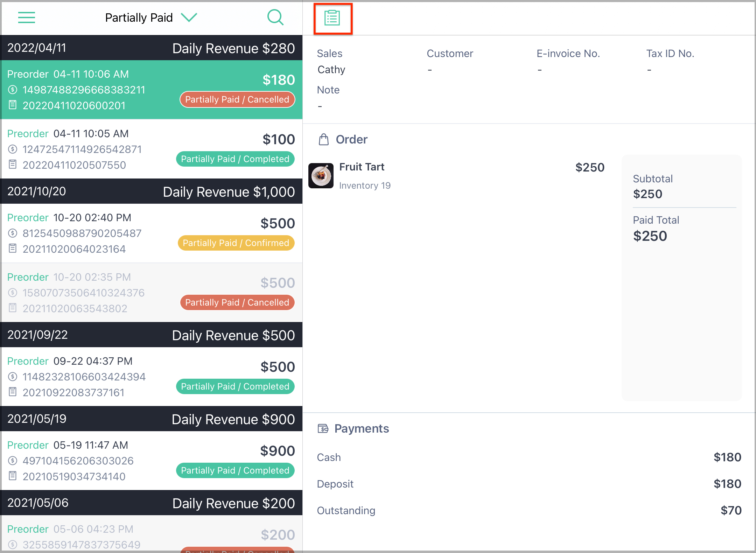The height and width of the screenshot is (553, 756).
Task: Open the $100 preorder from 04-11 10:05 AM
Action: click(151, 149)
